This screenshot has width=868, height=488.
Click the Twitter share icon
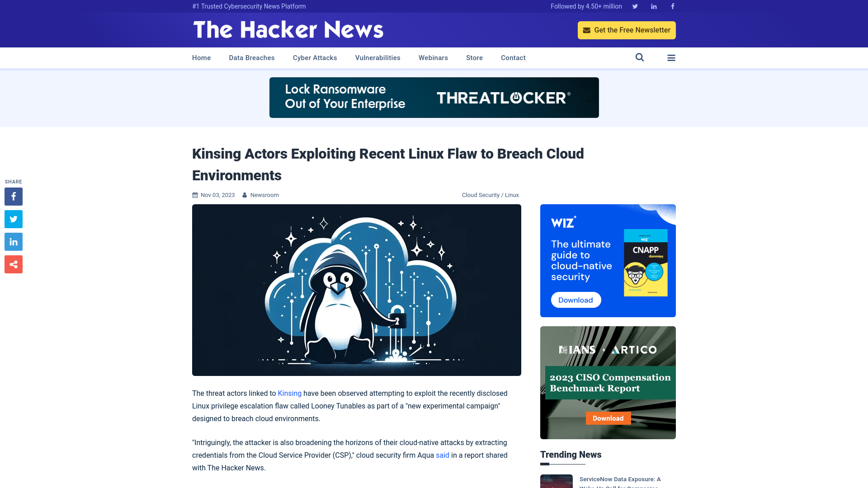[x=13, y=219]
